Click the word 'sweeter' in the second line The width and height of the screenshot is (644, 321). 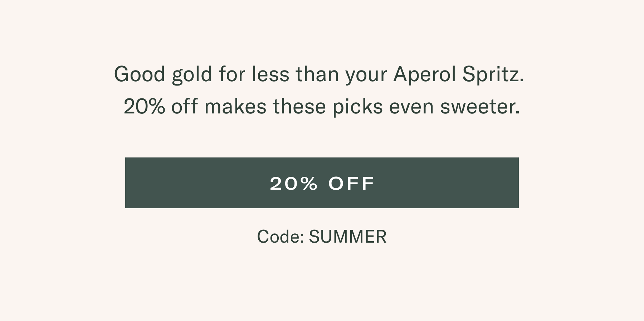click(x=480, y=107)
